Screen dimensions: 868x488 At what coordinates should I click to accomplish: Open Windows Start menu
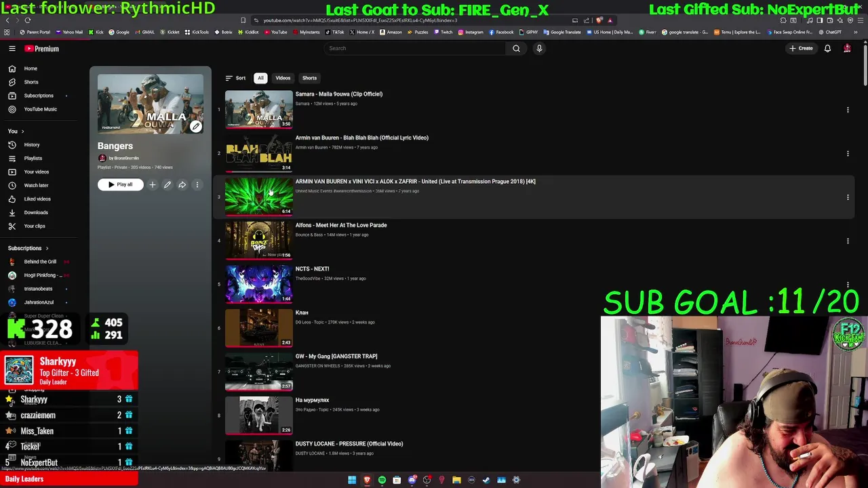point(352,480)
